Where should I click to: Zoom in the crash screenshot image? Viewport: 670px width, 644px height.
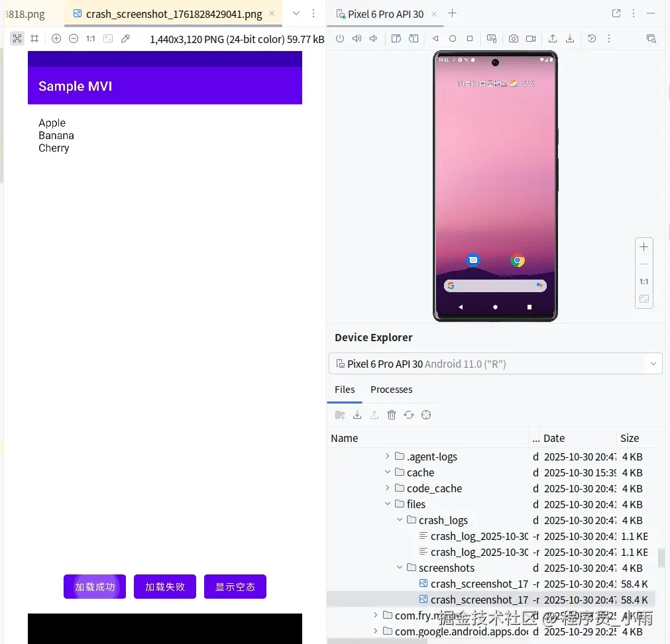pyautogui.click(x=56, y=39)
